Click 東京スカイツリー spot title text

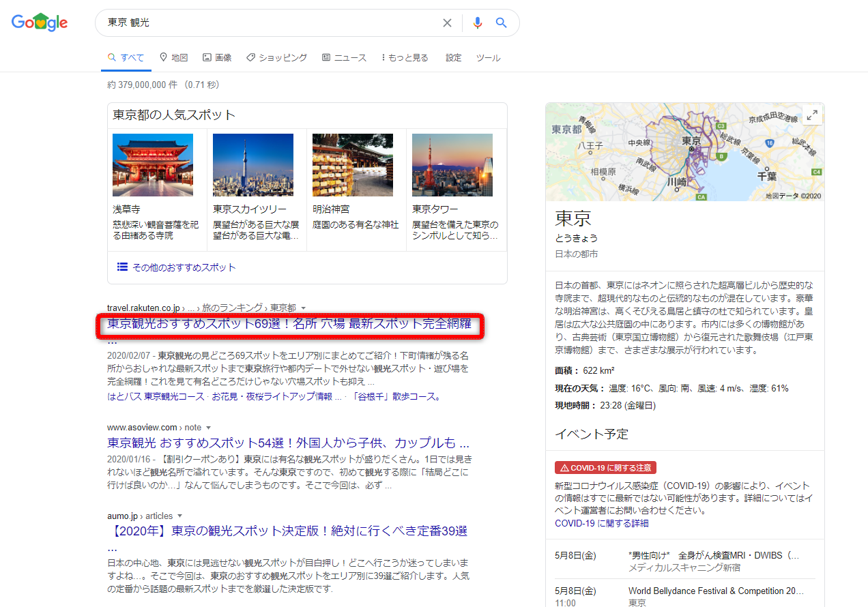click(x=250, y=209)
